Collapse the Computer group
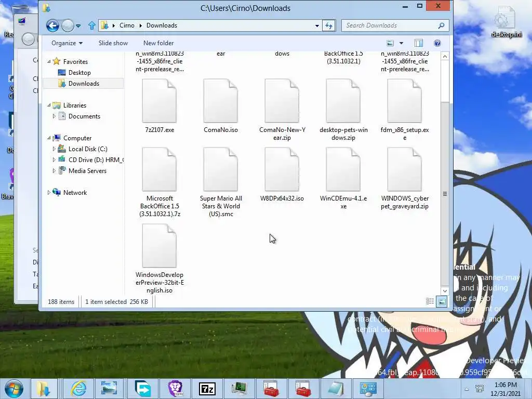Image resolution: width=532 pixels, height=399 pixels. pos(49,138)
